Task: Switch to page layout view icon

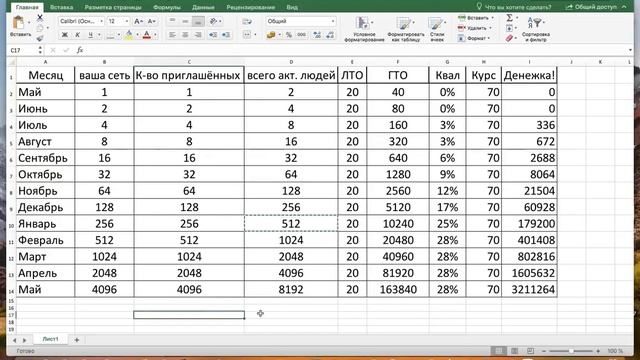Action: (514, 351)
